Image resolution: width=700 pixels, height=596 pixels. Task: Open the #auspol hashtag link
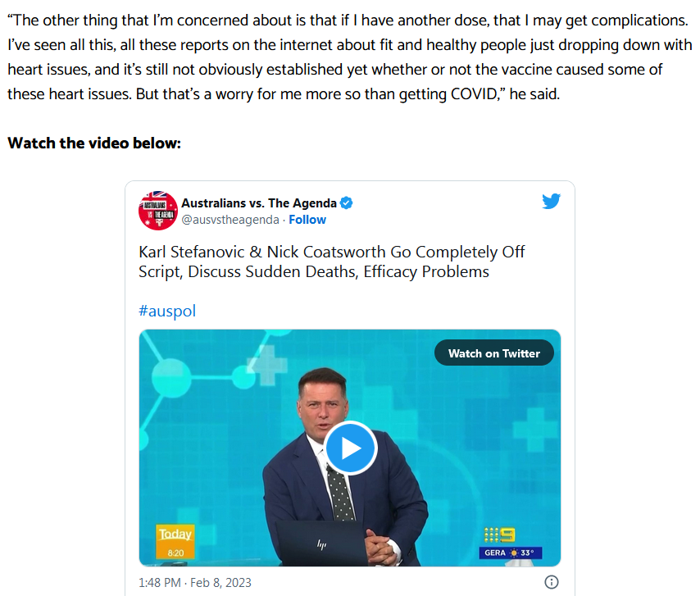[x=167, y=311]
